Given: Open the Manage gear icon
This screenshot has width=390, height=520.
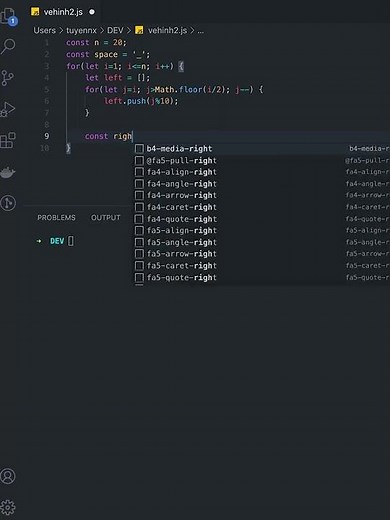Looking at the screenshot, I should [8, 507].
